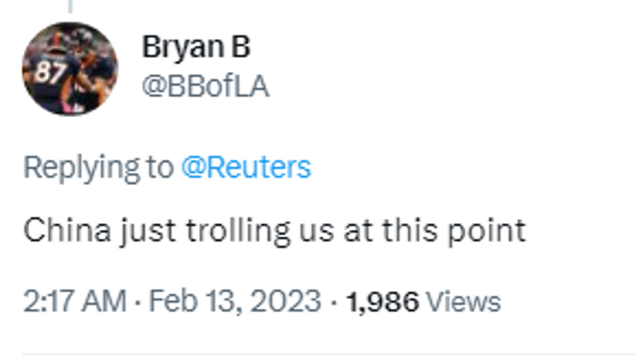Click the word 'point' ending the tweet
Screen dimensions: 636x364
(x=487, y=232)
